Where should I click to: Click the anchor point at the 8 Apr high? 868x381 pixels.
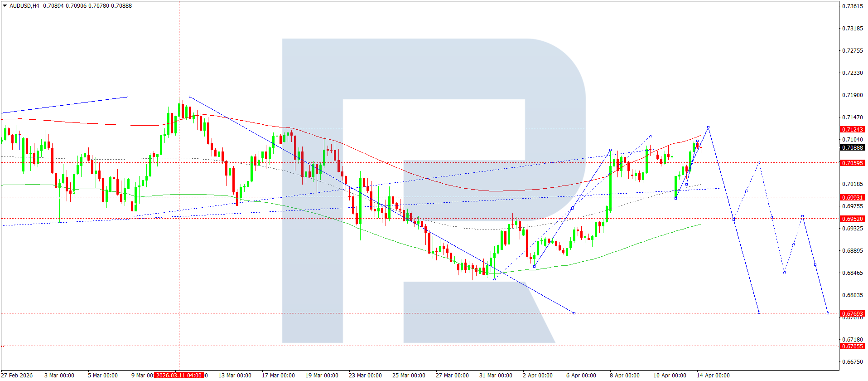(610, 150)
